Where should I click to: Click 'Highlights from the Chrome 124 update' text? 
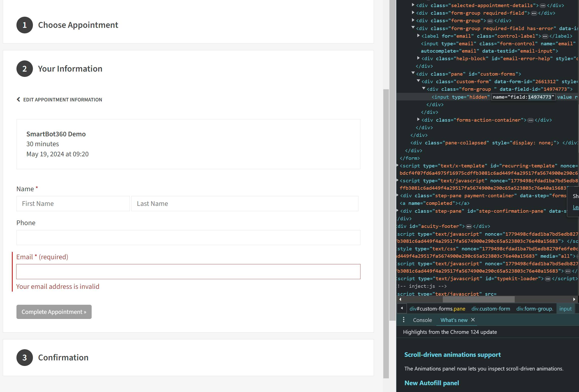[x=450, y=332]
